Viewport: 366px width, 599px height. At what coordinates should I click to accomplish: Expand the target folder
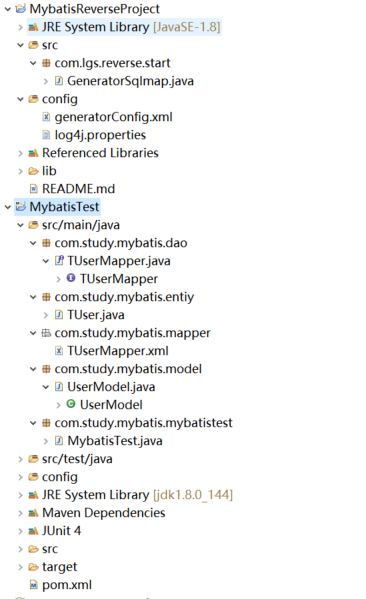pos(20,567)
